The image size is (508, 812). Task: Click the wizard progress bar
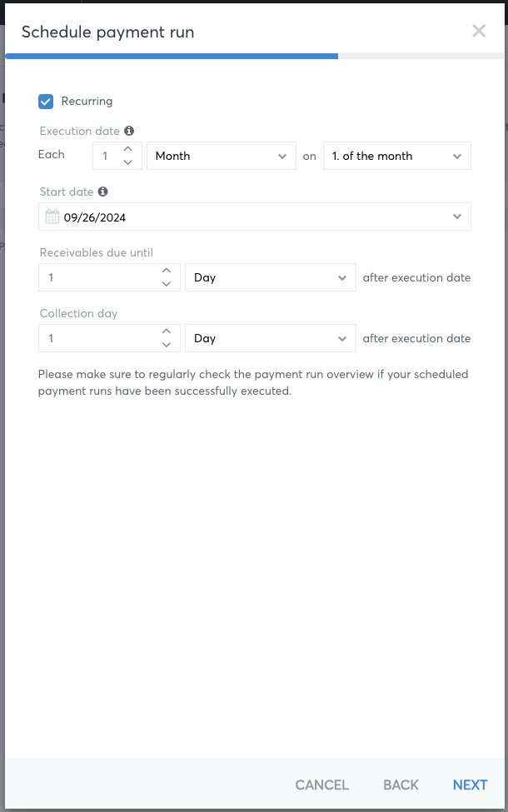[x=255, y=56]
